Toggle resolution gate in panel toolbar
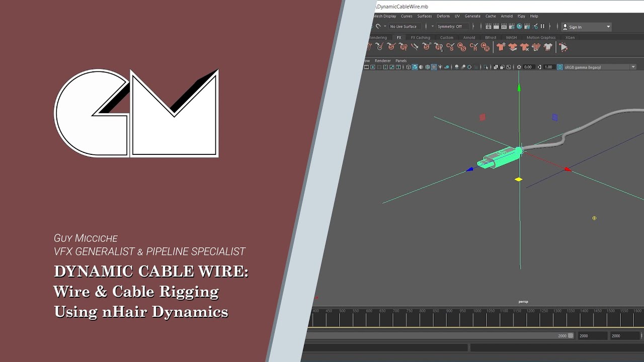The image size is (644, 362). coord(373,67)
